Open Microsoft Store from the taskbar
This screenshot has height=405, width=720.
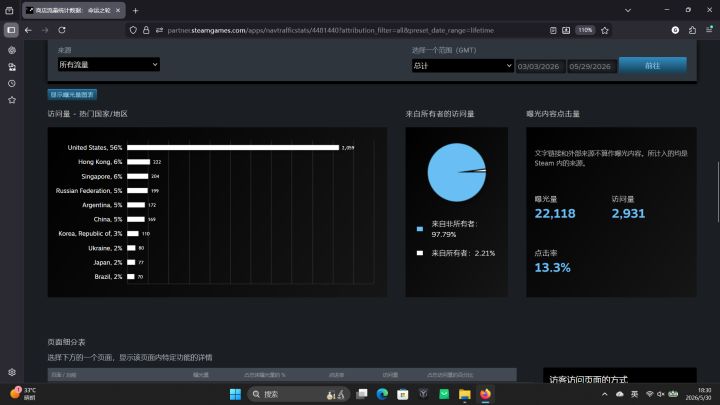pos(403,394)
